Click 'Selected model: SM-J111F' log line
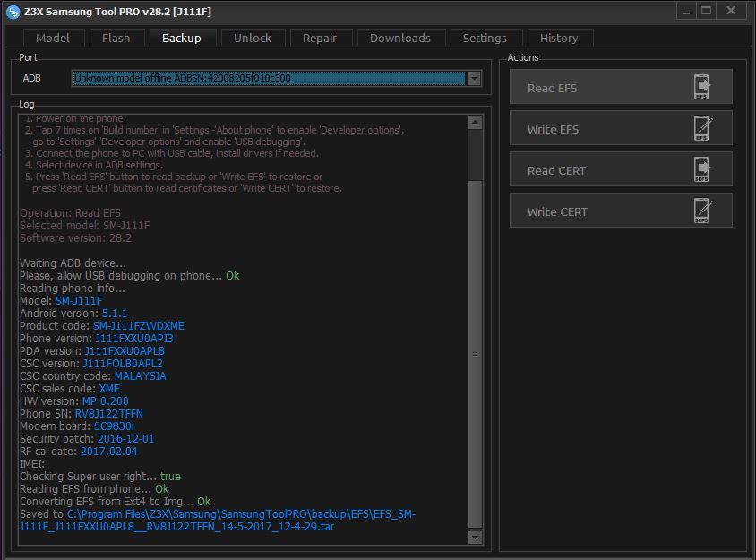This screenshot has height=560, width=756. 85,226
